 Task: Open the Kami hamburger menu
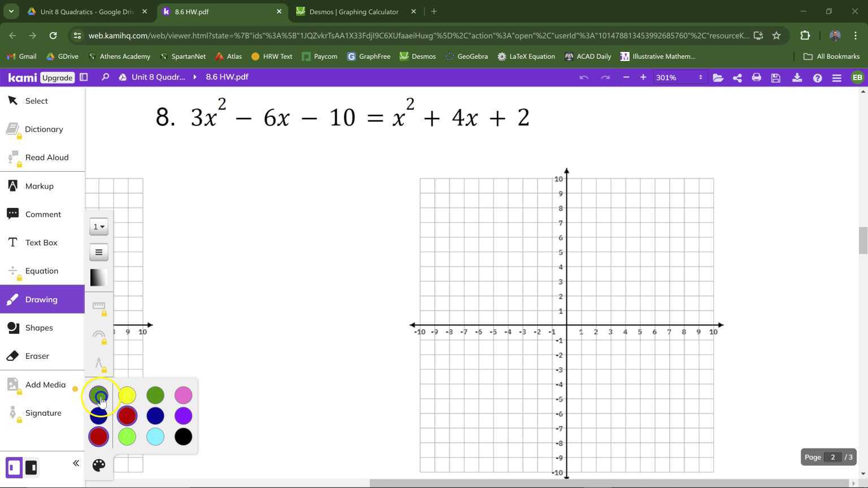pos(837,77)
